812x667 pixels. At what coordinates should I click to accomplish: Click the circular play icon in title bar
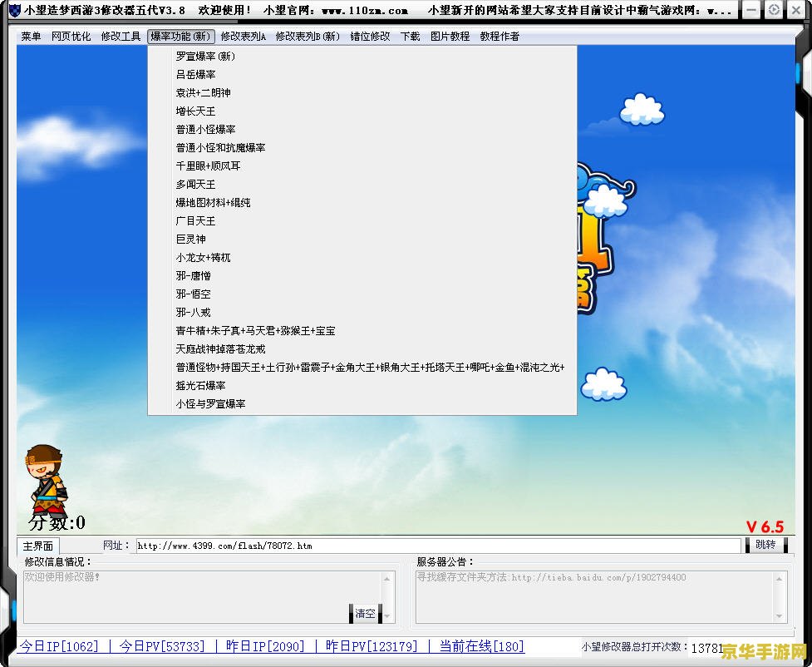tap(774, 10)
